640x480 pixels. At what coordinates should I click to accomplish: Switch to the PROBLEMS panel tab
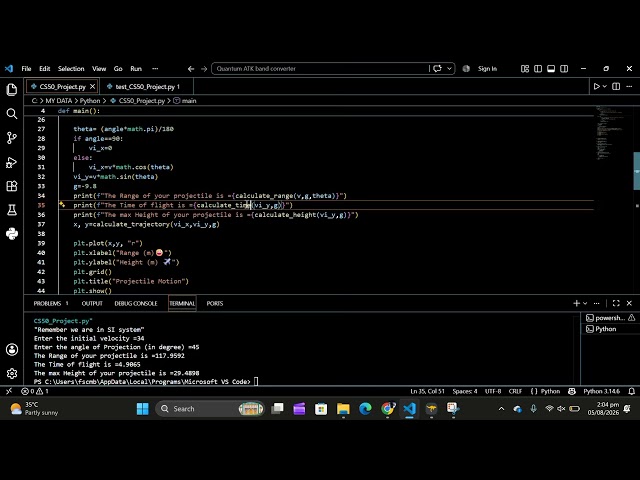pyautogui.click(x=51, y=303)
